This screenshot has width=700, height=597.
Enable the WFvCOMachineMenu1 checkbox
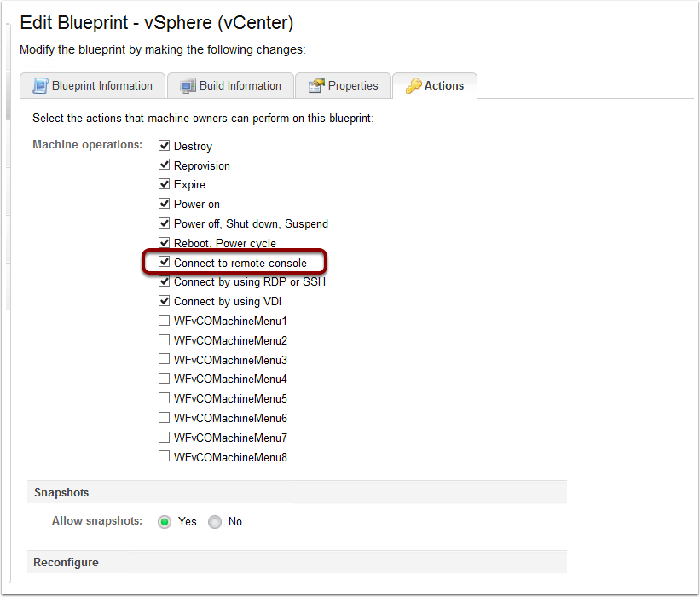coord(165,320)
